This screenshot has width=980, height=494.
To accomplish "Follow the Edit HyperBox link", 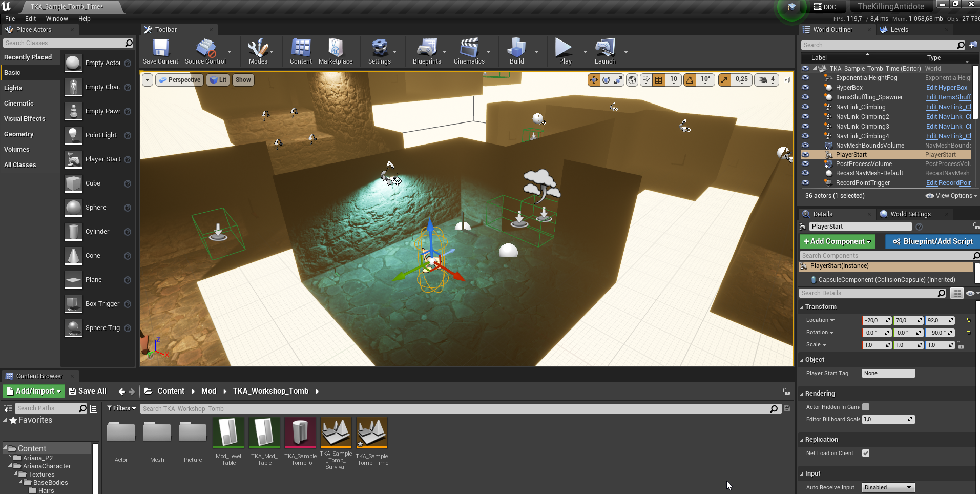I will (x=947, y=88).
